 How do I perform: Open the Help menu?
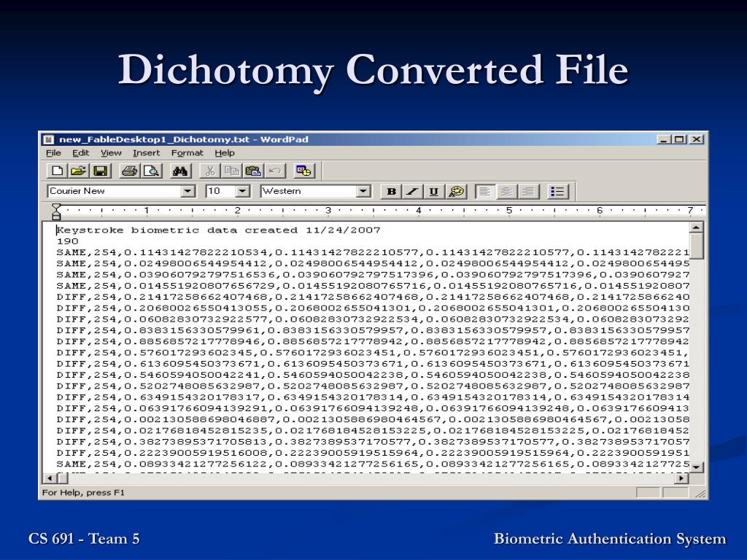click(225, 153)
